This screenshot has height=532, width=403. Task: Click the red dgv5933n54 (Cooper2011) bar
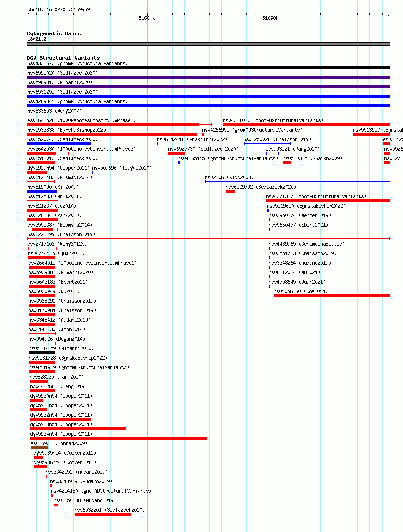click(x=78, y=429)
